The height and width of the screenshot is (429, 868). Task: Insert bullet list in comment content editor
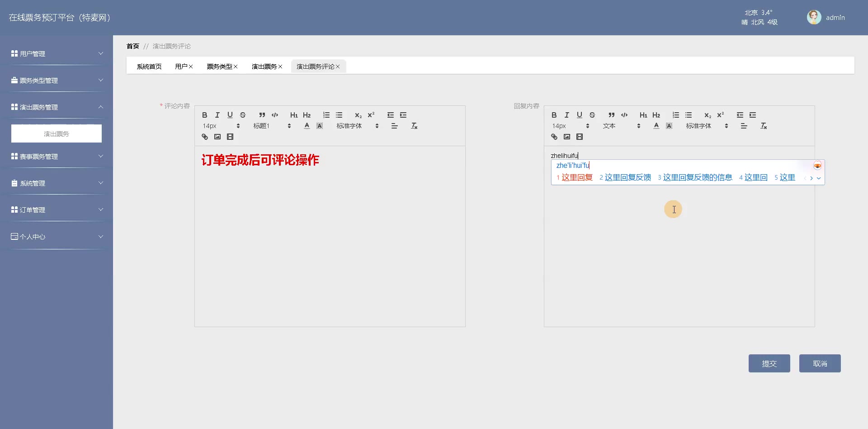(339, 115)
